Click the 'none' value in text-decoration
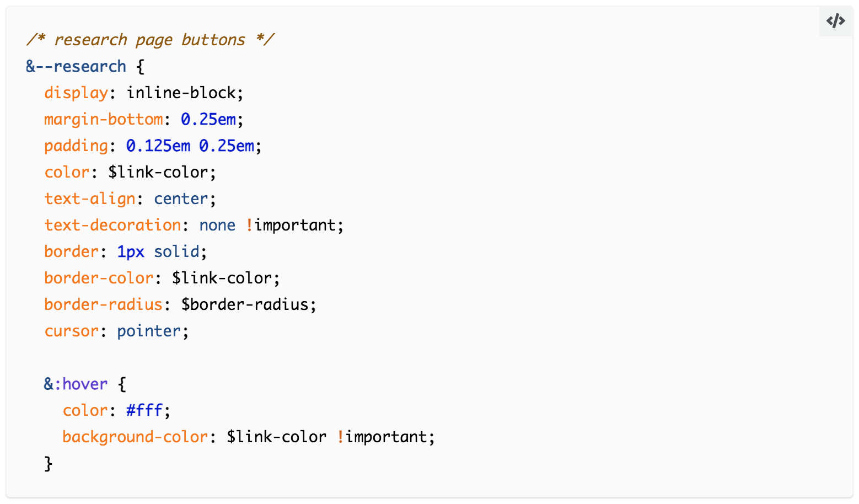 [217, 225]
